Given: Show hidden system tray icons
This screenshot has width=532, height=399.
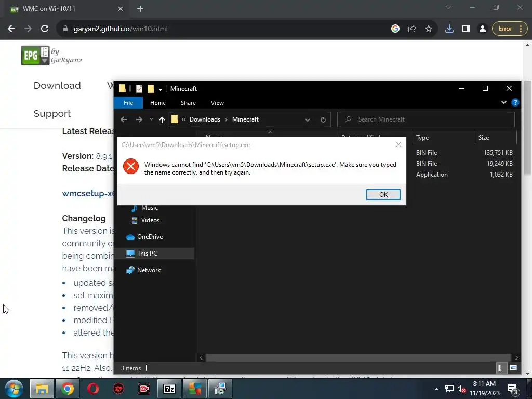Looking at the screenshot, I should tap(436, 389).
